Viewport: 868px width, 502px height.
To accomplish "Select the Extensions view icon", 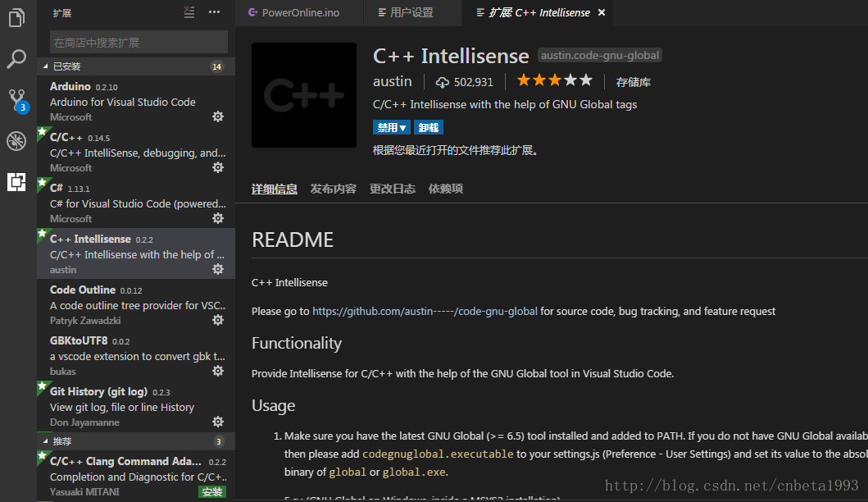I will tap(16, 182).
